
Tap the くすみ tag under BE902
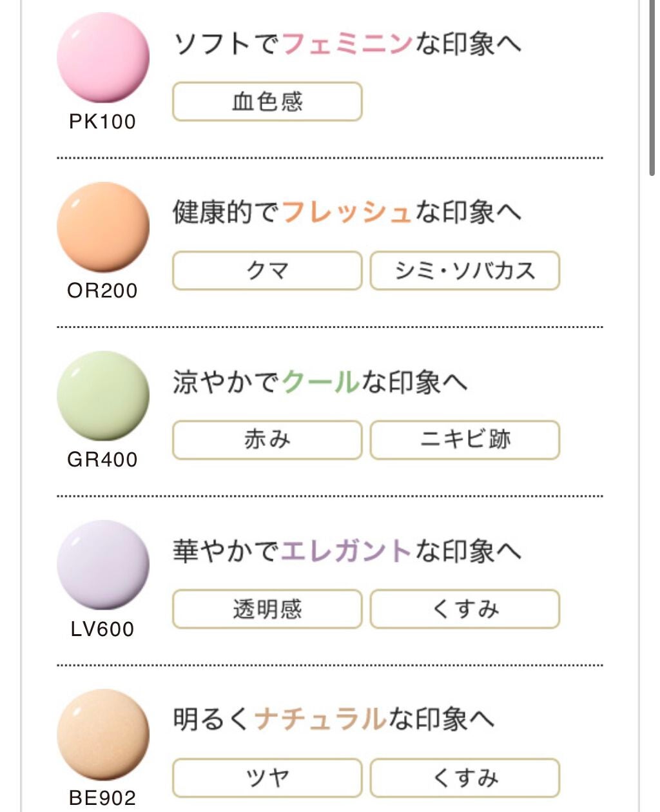(465, 778)
